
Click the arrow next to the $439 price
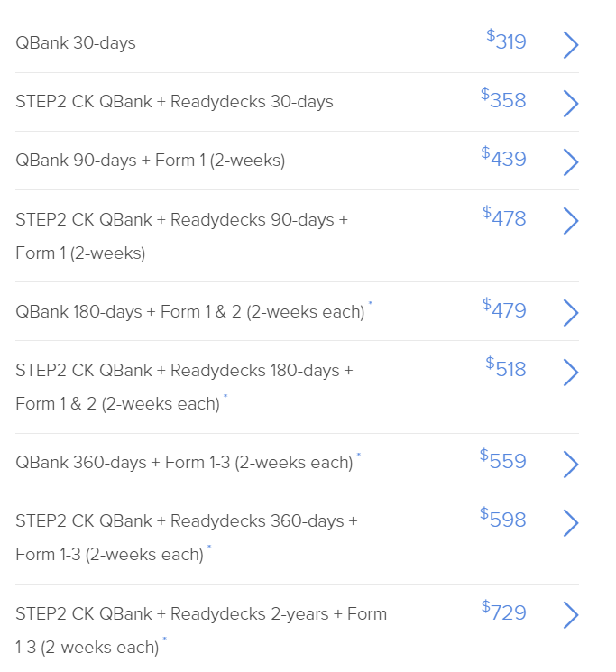570,161
